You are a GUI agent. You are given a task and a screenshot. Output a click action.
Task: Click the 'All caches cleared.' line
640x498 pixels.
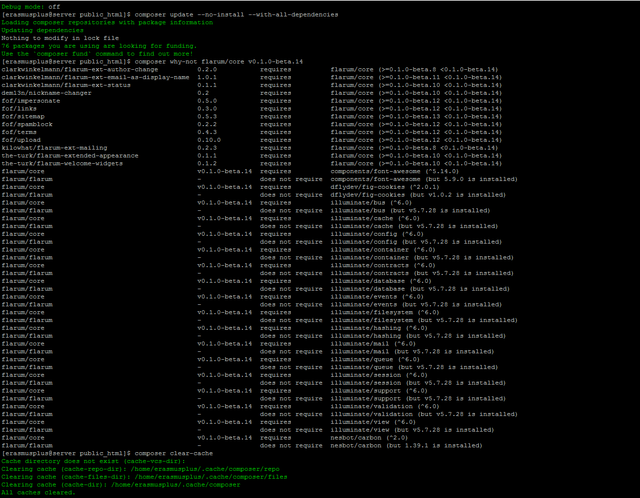pos(38,493)
